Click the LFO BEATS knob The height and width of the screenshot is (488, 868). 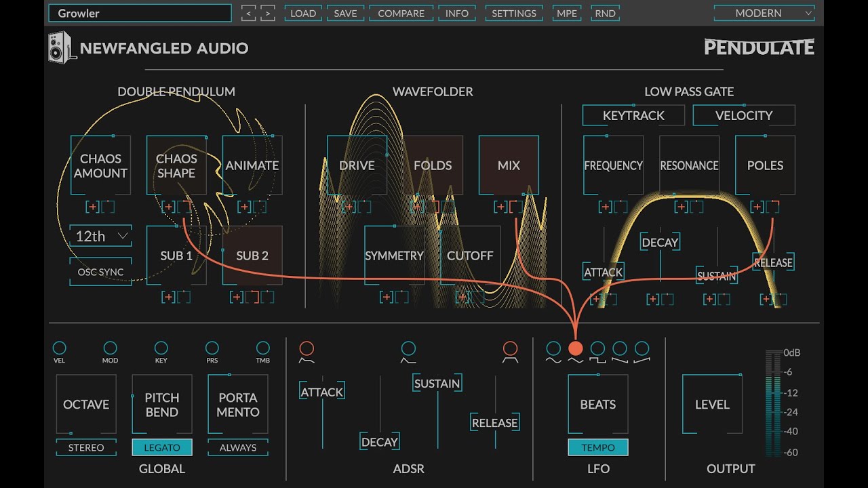[598, 404]
